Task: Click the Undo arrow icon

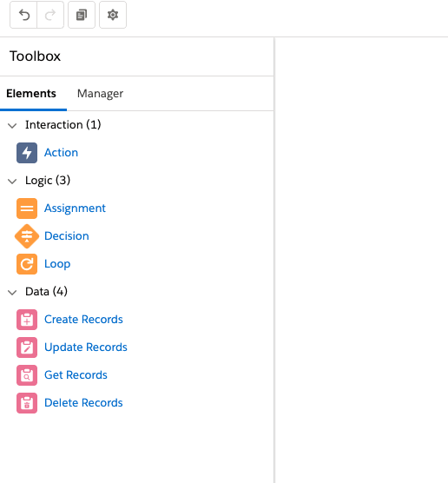Action: pos(23,15)
